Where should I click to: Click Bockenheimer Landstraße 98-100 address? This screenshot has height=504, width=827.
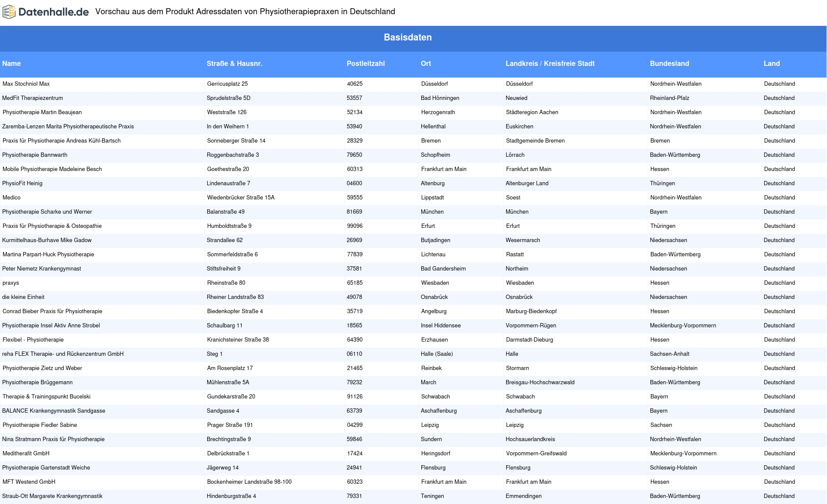[x=249, y=482]
